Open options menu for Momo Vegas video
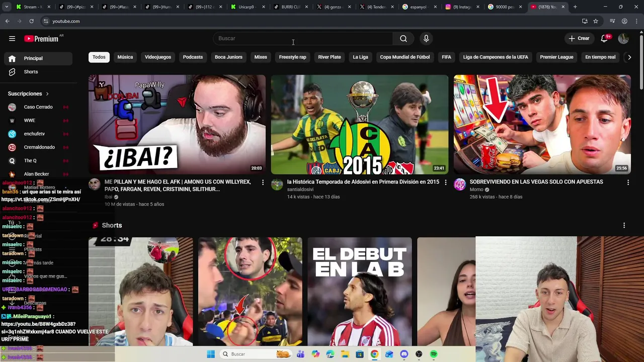 (x=628, y=183)
